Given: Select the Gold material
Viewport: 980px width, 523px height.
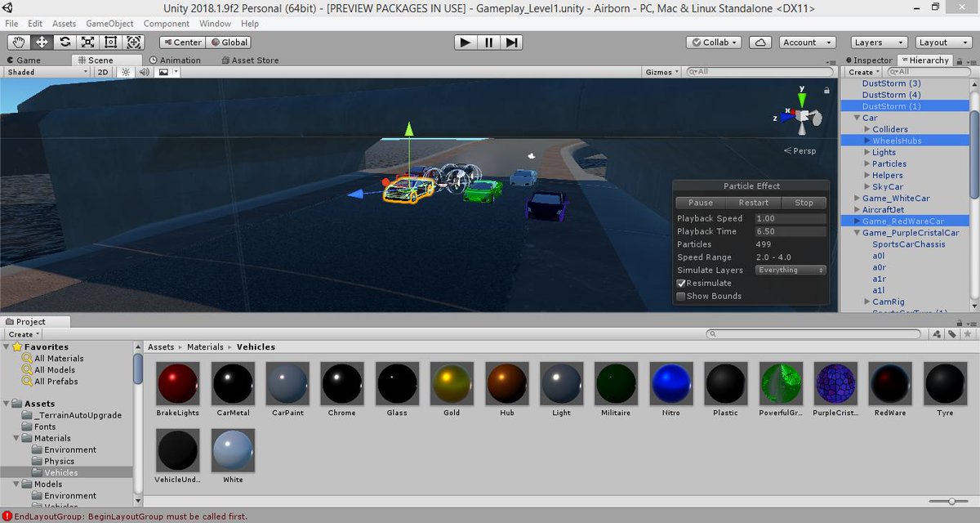Looking at the screenshot, I should tap(452, 389).
